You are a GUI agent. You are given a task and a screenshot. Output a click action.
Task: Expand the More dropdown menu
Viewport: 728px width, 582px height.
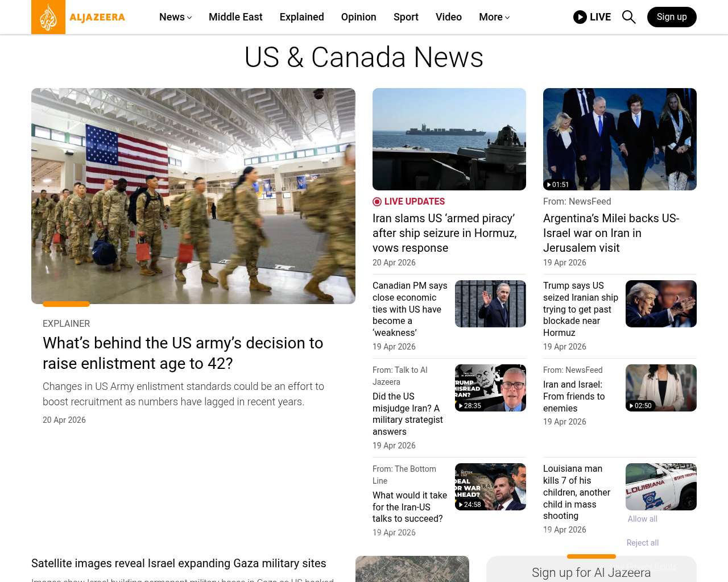[494, 17]
